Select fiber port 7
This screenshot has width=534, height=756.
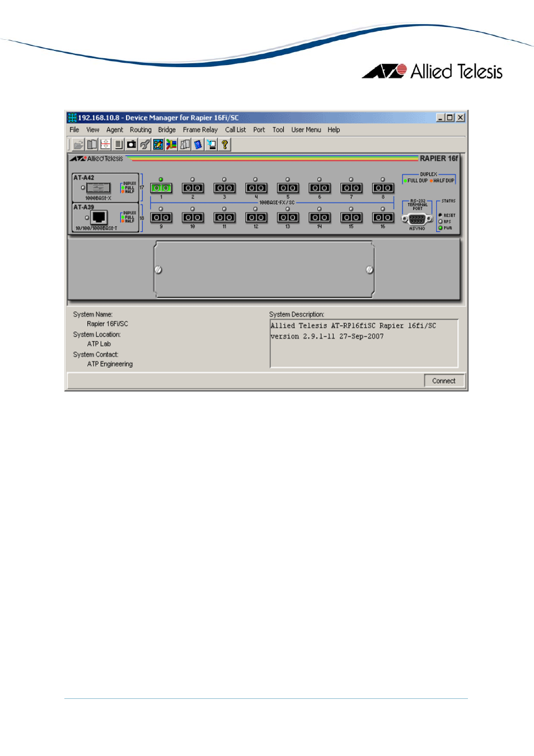[351, 188]
